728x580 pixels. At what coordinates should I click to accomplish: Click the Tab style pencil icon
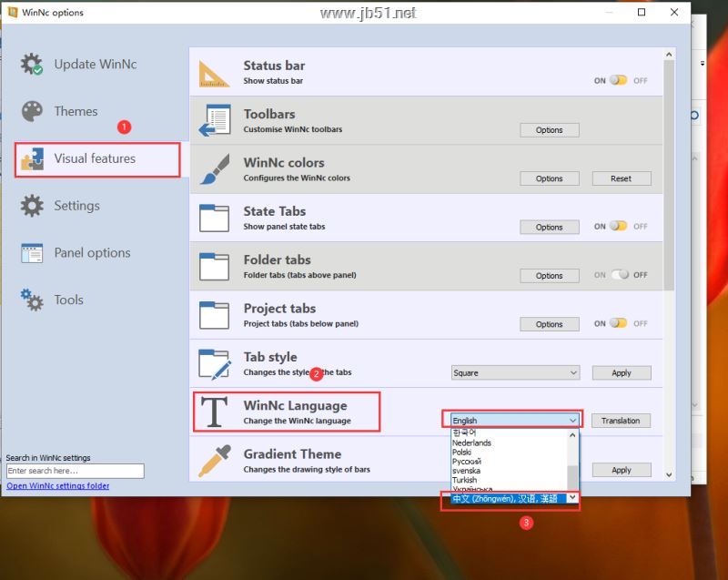click(215, 364)
